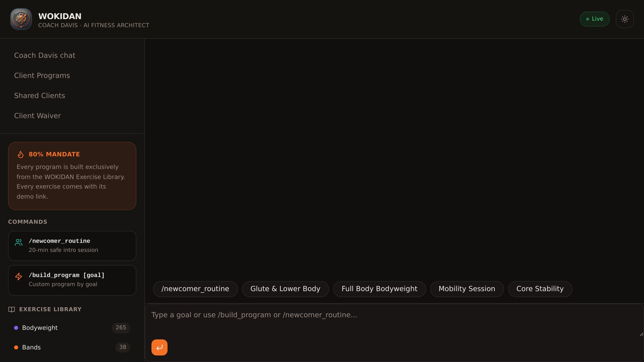Open Client Programs
The image size is (644, 362).
click(42, 75)
